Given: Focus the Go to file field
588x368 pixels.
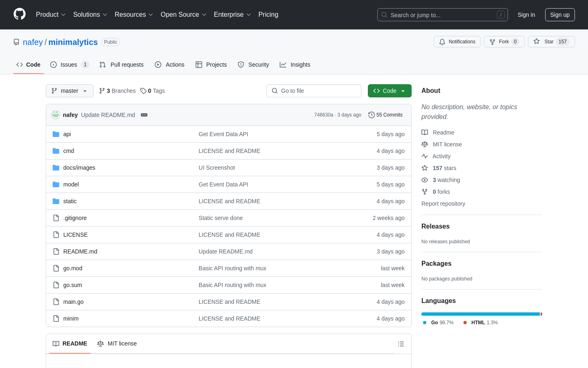Looking at the screenshot, I should coord(314,91).
